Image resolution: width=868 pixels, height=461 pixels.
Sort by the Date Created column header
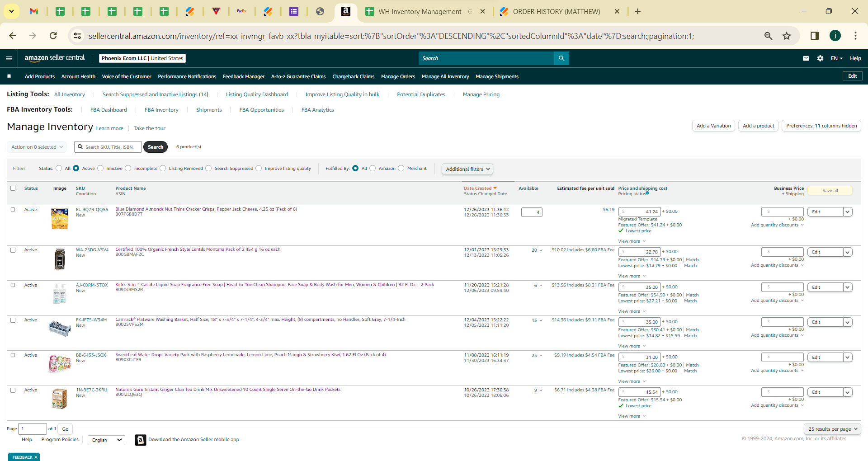[x=480, y=188]
